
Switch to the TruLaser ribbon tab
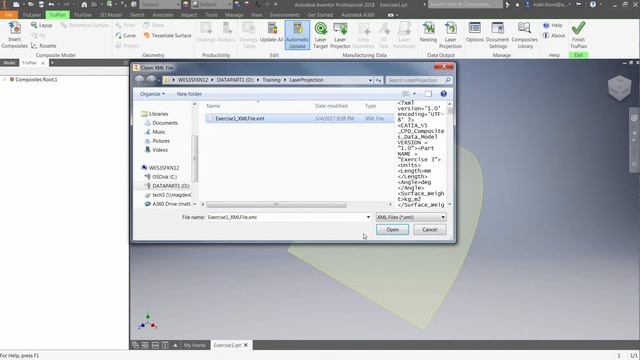(x=32, y=15)
